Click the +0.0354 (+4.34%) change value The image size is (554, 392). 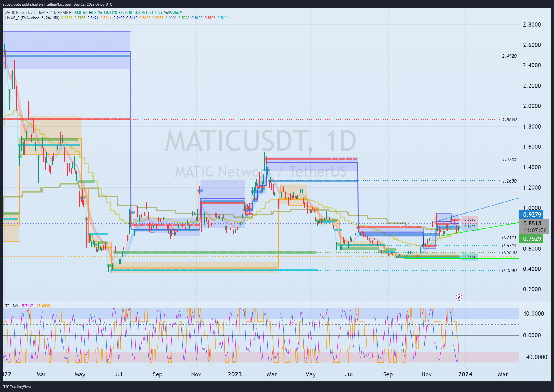[x=148, y=13]
